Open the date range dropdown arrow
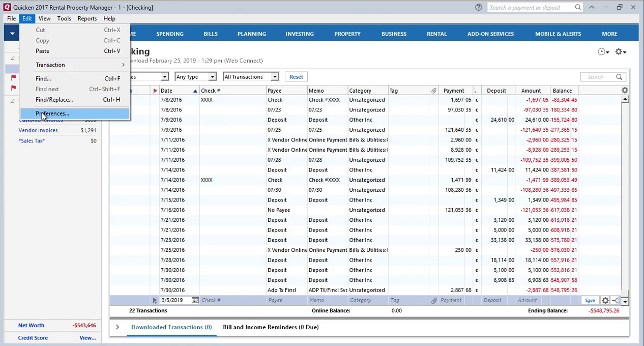644x346 pixels. (x=164, y=77)
